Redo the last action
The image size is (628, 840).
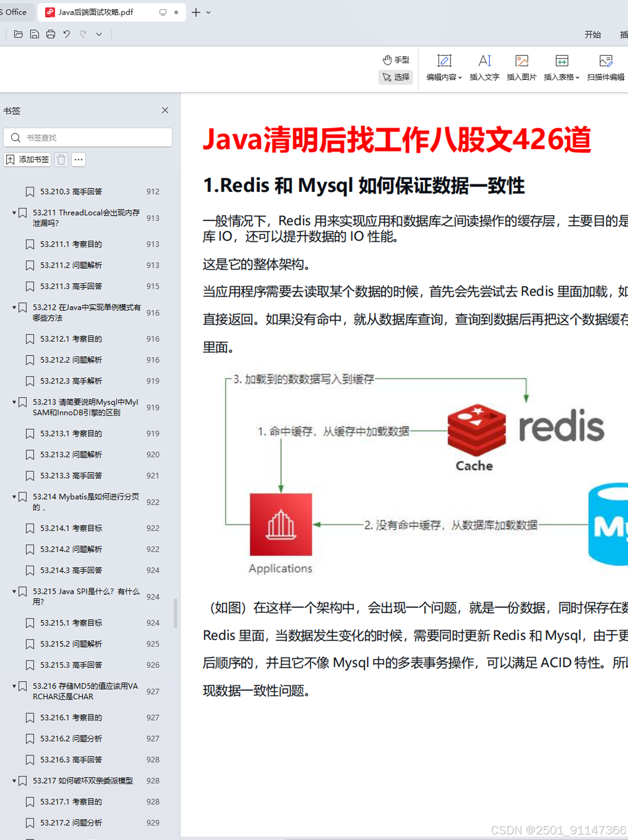click(83, 34)
